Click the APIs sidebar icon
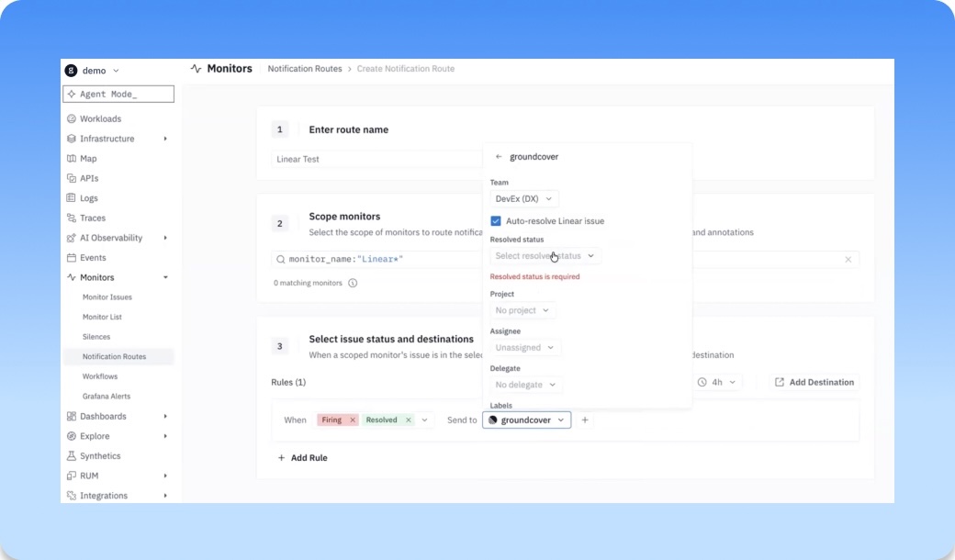 coord(72,178)
